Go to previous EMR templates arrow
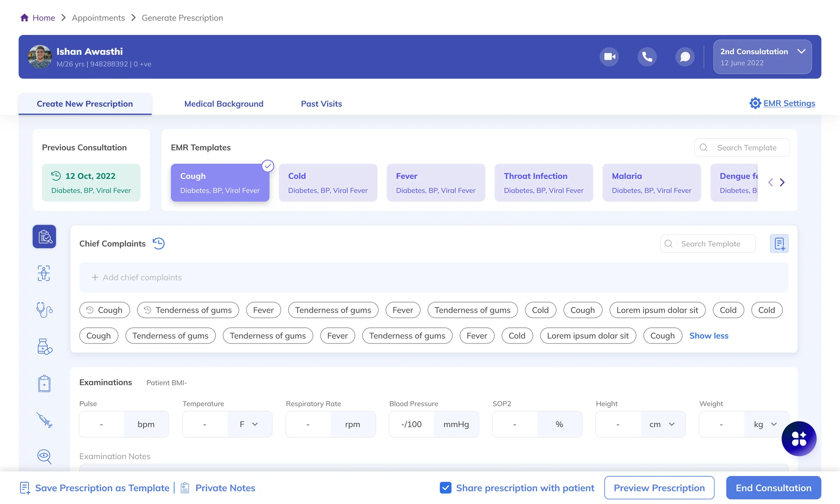 coord(771,183)
